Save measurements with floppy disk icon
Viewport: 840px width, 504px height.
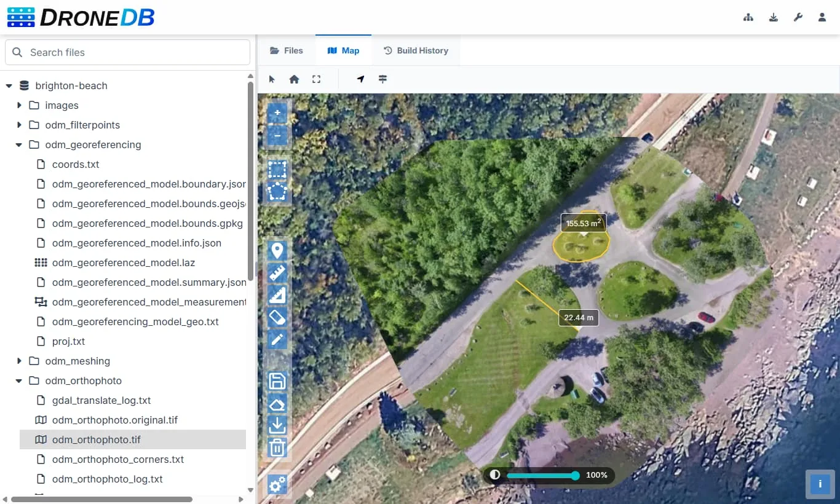(277, 381)
